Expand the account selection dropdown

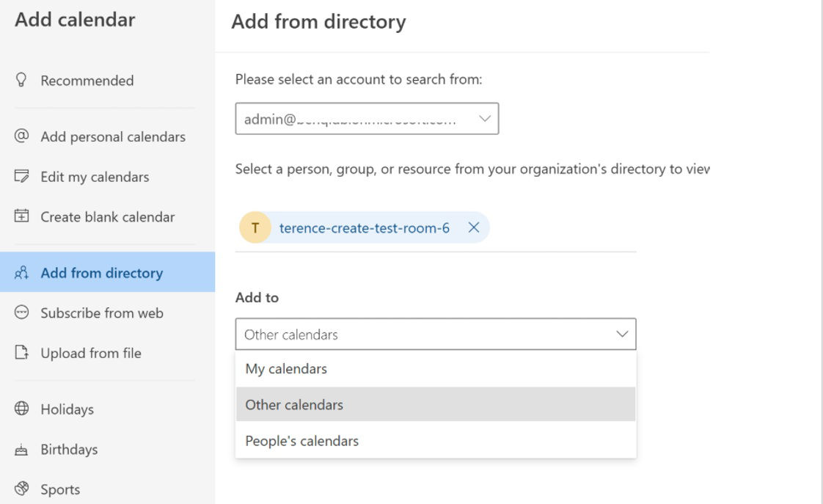pos(484,119)
